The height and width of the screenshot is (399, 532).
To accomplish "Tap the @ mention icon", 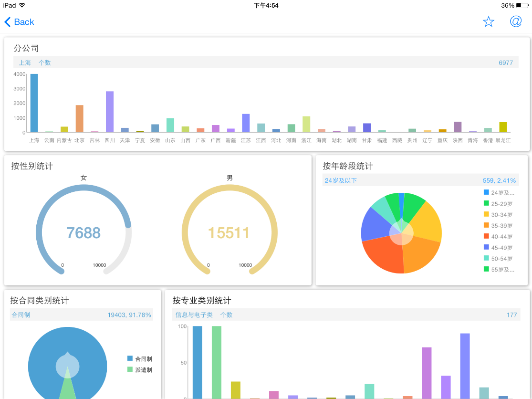I will point(516,21).
